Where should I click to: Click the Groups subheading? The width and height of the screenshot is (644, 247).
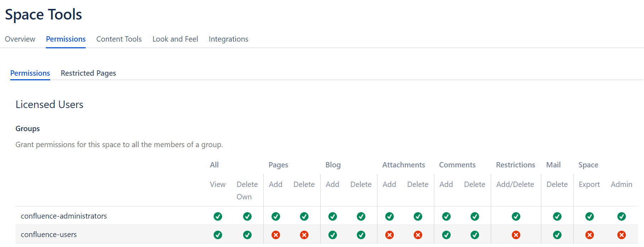pos(28,129)
